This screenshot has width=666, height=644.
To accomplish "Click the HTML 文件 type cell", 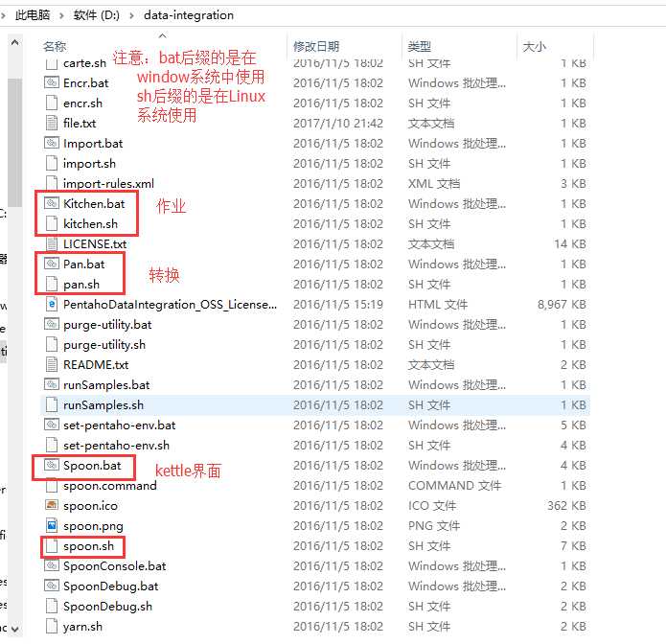I will pyautogui.click(x=438, y=304).
